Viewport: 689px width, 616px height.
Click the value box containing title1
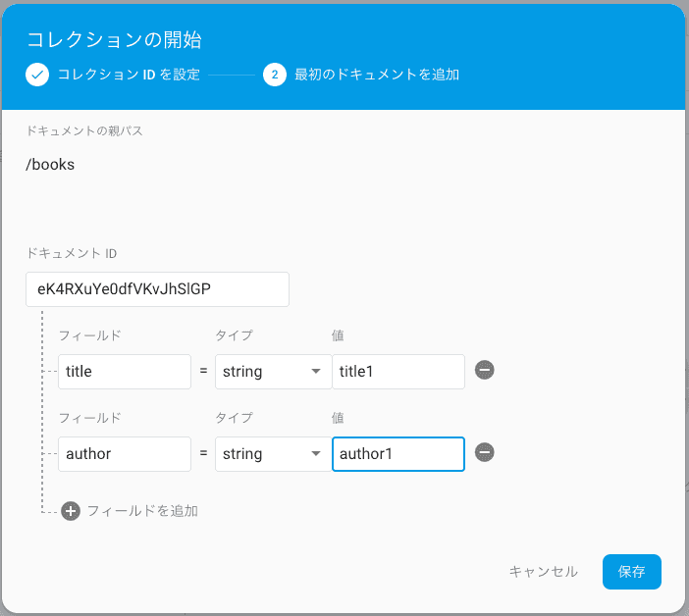tap(397, 372)
